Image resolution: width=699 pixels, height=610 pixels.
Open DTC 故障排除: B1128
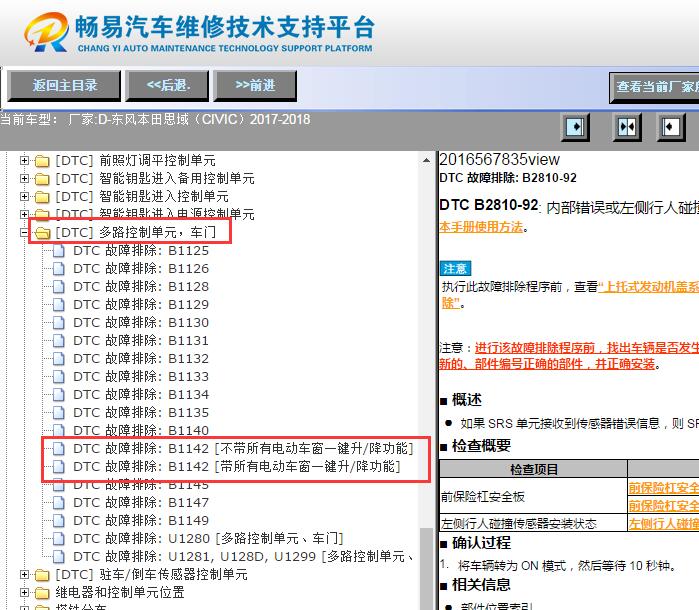[141, 286]
